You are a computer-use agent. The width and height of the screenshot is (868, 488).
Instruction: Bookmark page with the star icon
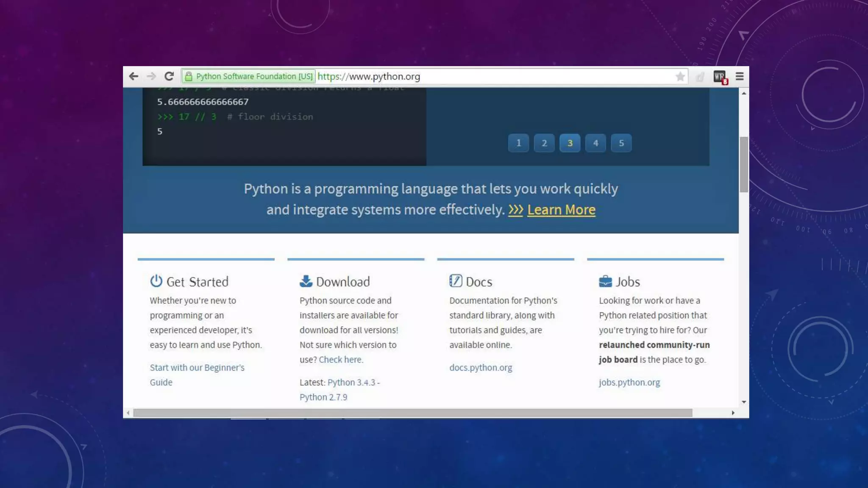[680, 77]
